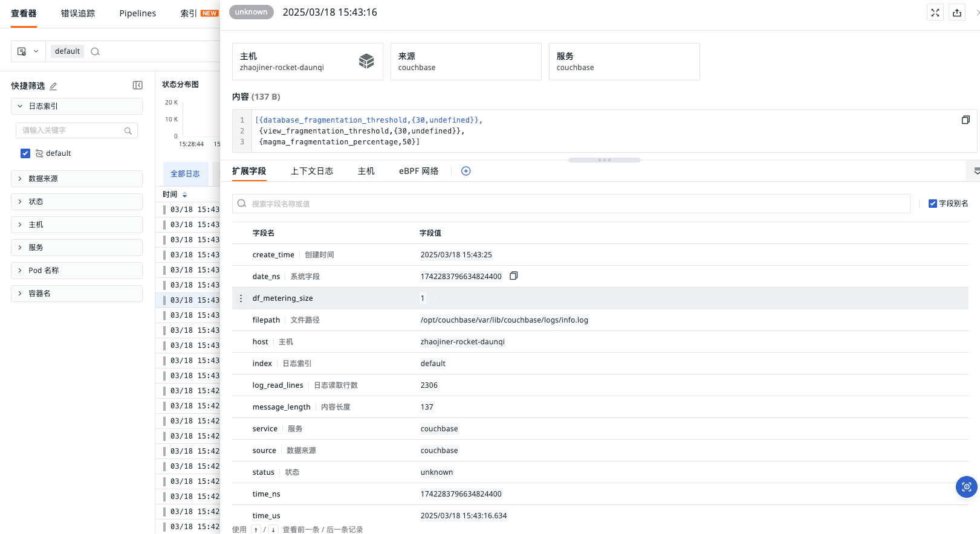Open the 索引 tab

pyautogui.click(x=189, y=13)
